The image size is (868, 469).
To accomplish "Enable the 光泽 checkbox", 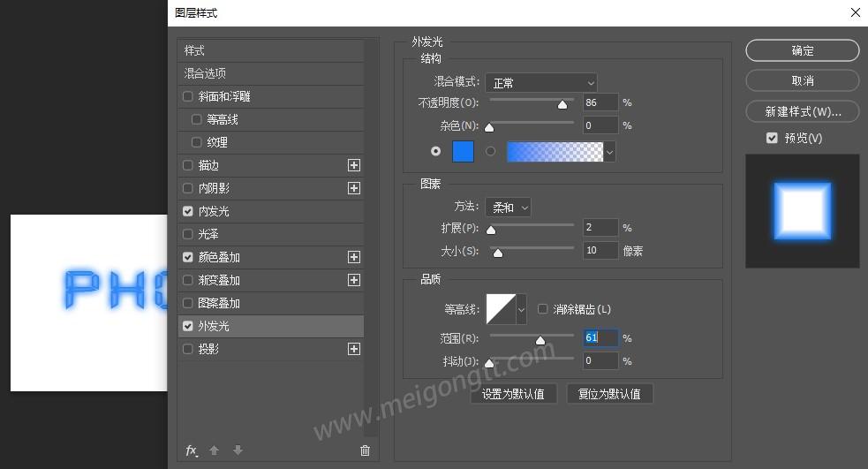I will [x=188, y=234].
